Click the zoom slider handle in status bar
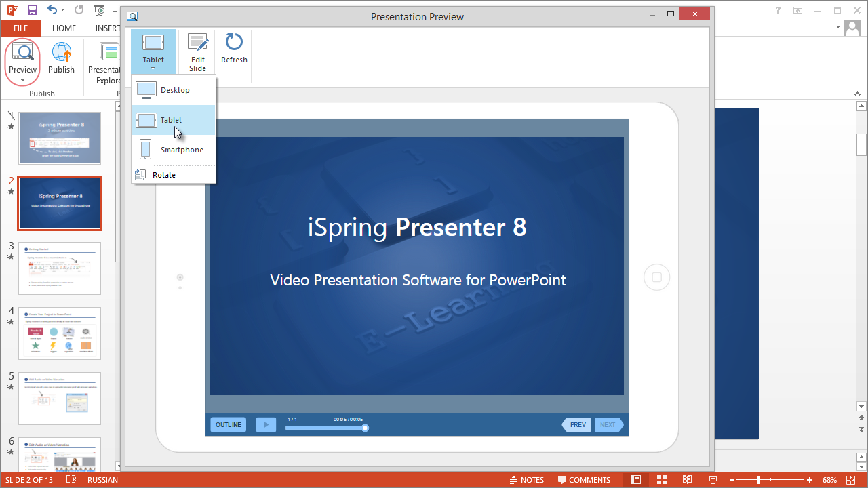 point(758,480)
